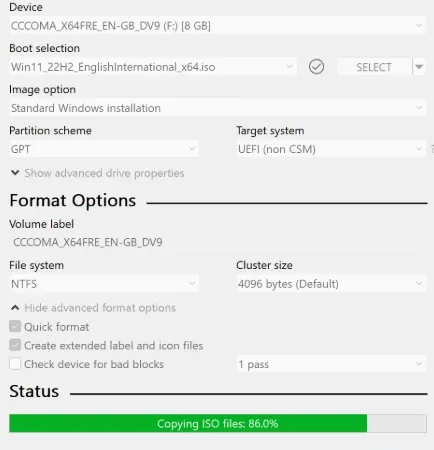The height and width of the screenshot is (450, 434).
Task: Open the Cluster size dropdown
Action: 331,284
